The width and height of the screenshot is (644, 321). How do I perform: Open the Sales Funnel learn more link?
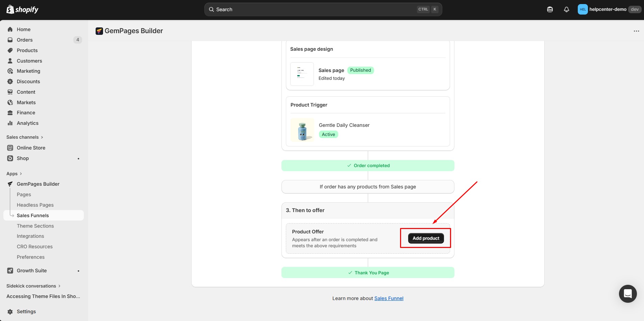(x=389, y=298)
